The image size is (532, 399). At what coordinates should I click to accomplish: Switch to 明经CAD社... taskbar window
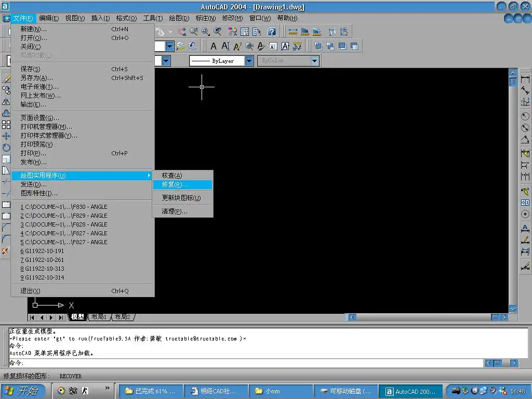[x=216, y=391]
